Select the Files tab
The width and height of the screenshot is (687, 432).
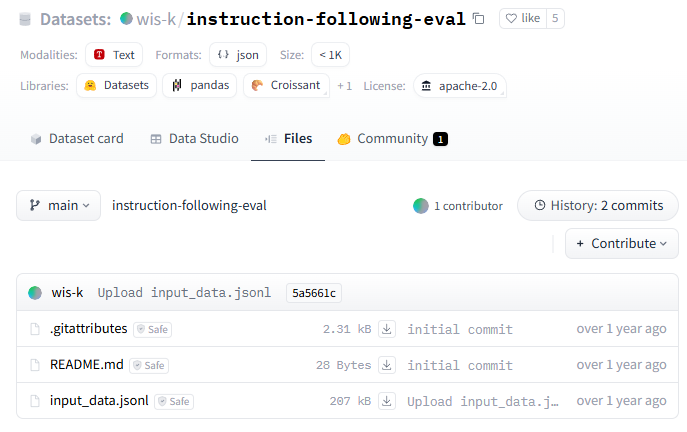(288, 139)
